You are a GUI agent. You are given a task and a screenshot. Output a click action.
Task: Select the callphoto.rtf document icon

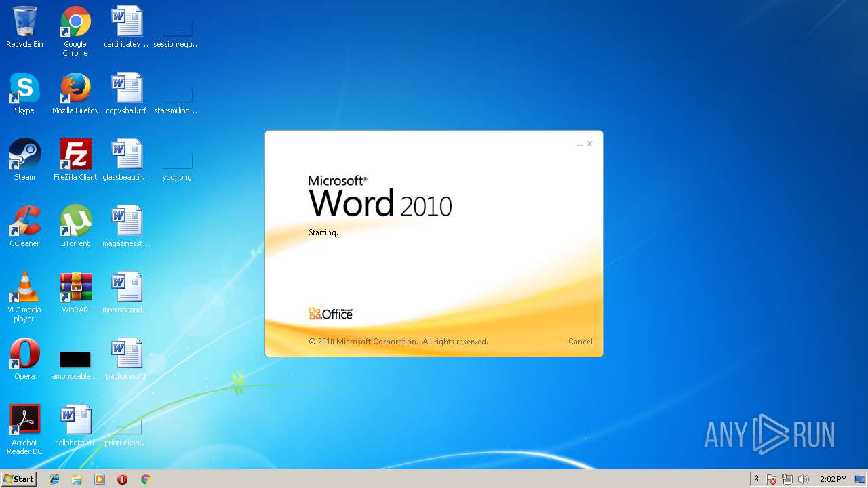coord(75,426)
